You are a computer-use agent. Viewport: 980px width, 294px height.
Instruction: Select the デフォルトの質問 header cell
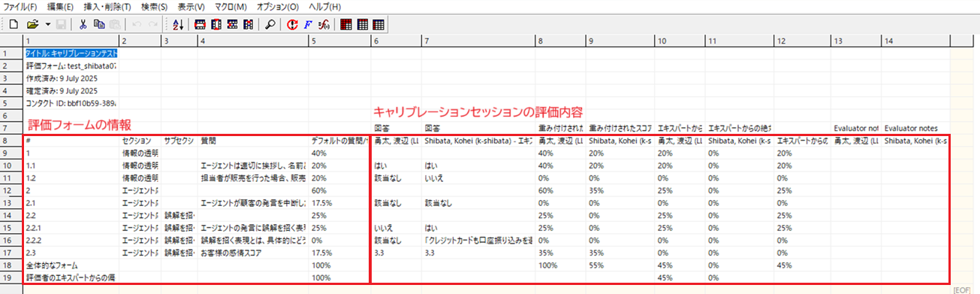(x=339, y=141)
